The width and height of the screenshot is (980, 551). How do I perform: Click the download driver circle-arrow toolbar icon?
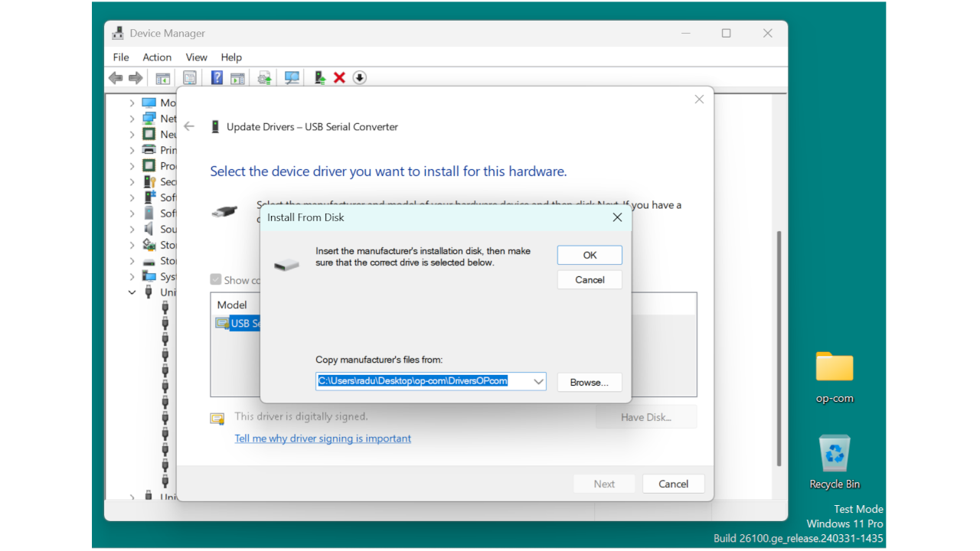point(359,77)
